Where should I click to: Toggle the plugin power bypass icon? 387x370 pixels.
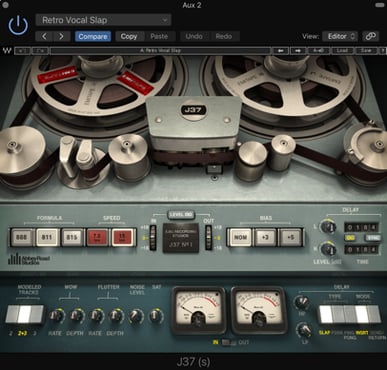18,26
